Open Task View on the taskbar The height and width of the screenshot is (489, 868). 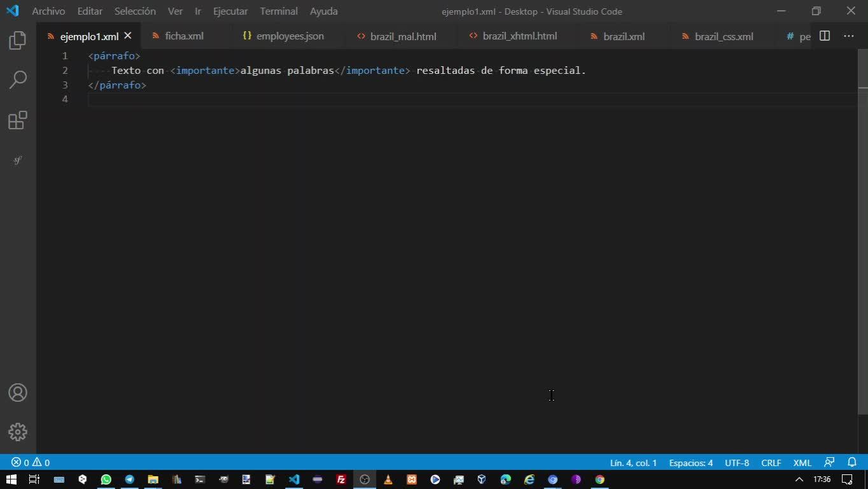[34, 479]
